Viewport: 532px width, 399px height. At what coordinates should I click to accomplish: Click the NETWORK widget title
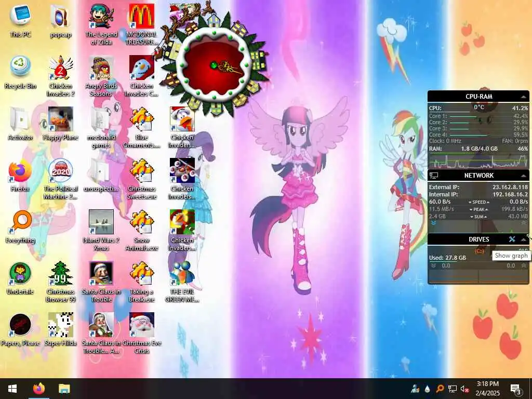[478, 176]
